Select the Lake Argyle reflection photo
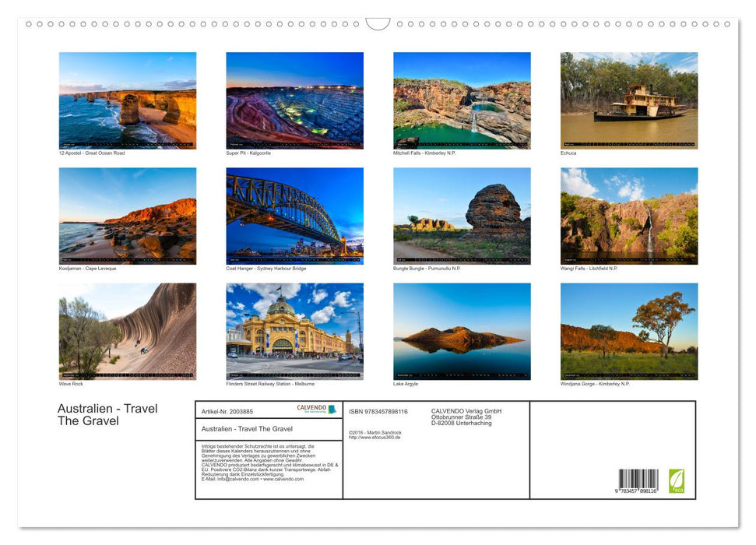The image size is (756, 545). [462, 331]
